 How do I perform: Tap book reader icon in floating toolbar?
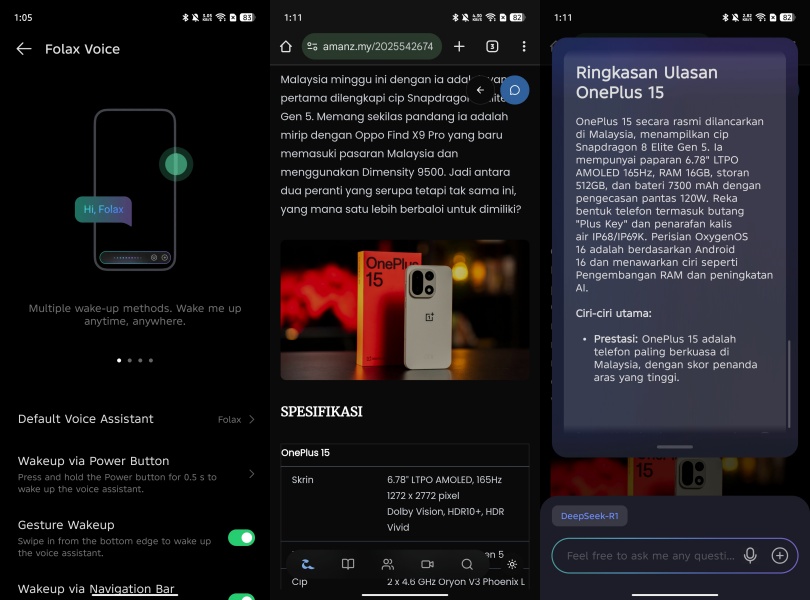coord(348,564)
